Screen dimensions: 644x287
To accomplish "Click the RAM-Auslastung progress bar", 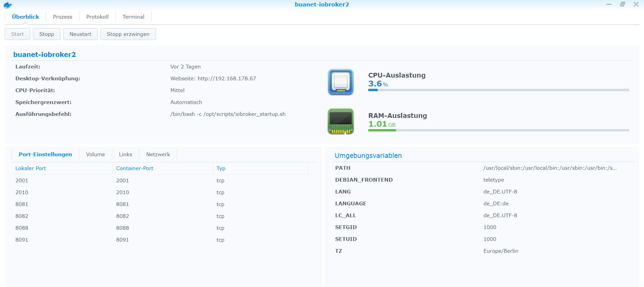I will coord(498,130).
